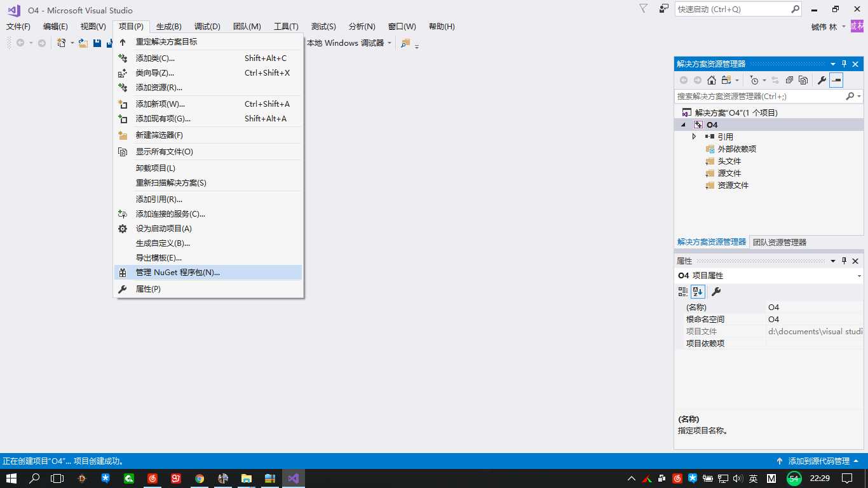868x488 pixels.
Task: Open the 文件(F) menu
Action: click(x=18, y=27)
